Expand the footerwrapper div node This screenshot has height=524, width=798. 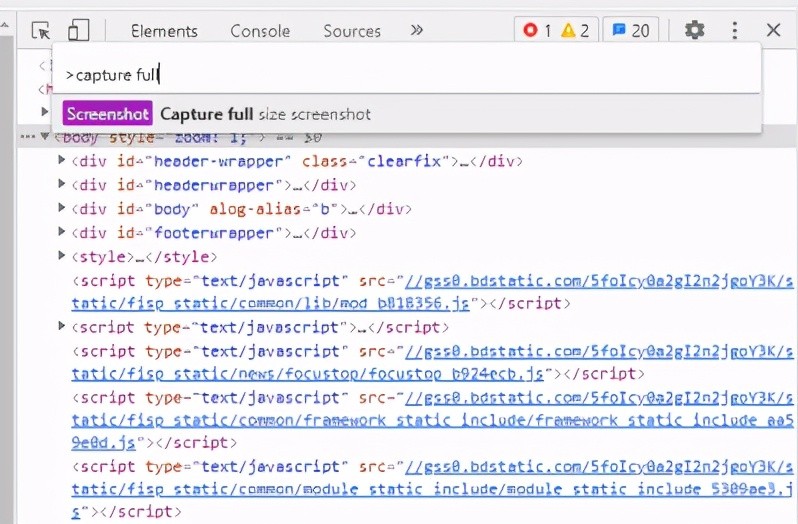pos(62,233)
